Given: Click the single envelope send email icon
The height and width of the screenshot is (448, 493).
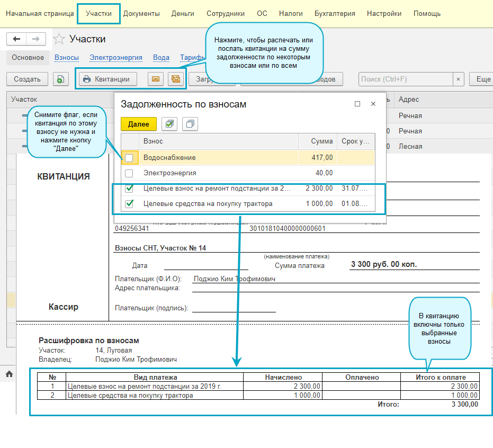Looking at the screenshot, I should (155, 79).
